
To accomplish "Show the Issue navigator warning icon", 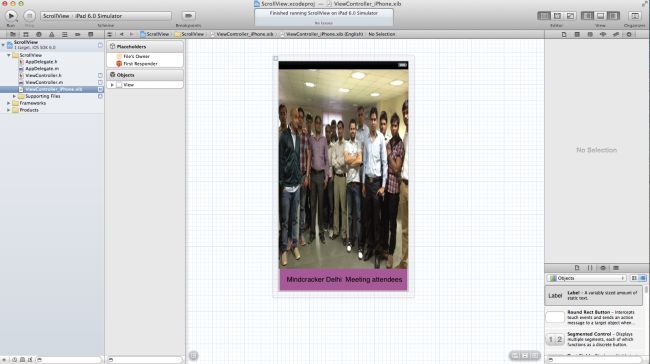I will 51,34.
